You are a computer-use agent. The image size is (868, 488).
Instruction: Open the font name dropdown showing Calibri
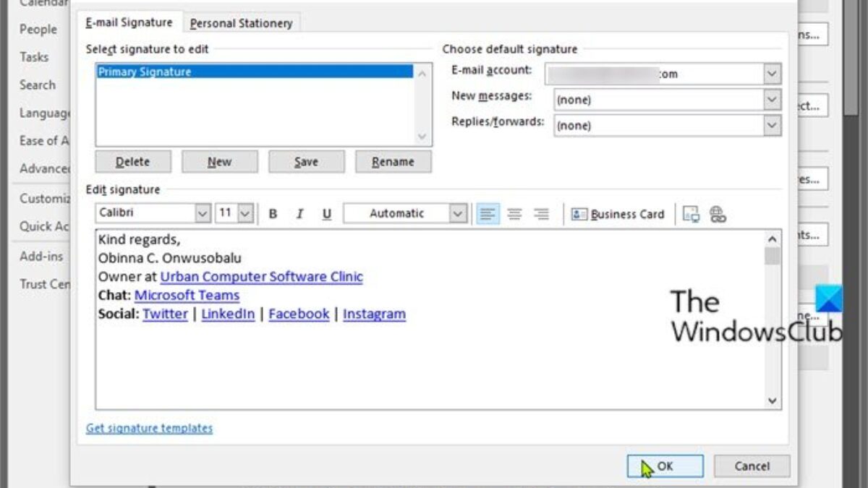click(203, 213)
